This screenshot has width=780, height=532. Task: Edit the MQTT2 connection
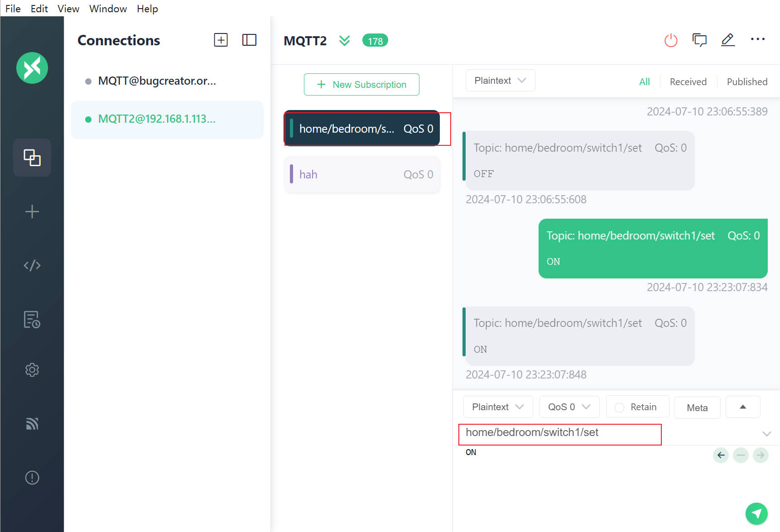click(x=728, y=40)
